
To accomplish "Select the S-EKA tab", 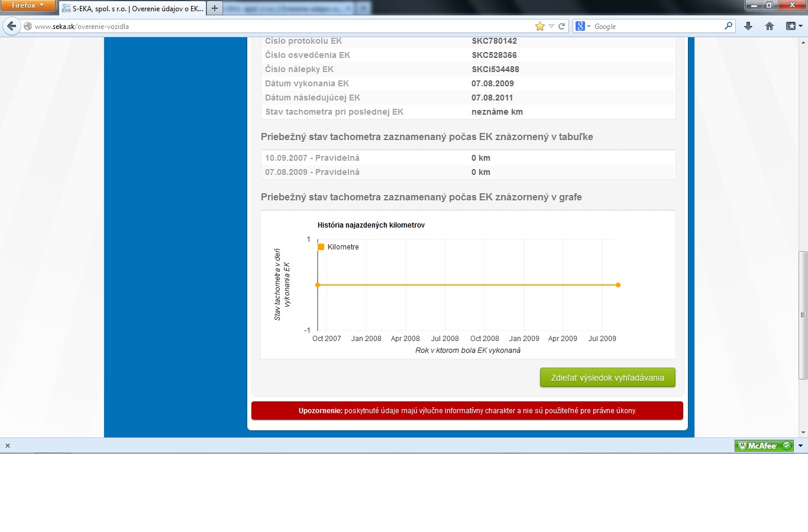I will (x=132, y=9).
